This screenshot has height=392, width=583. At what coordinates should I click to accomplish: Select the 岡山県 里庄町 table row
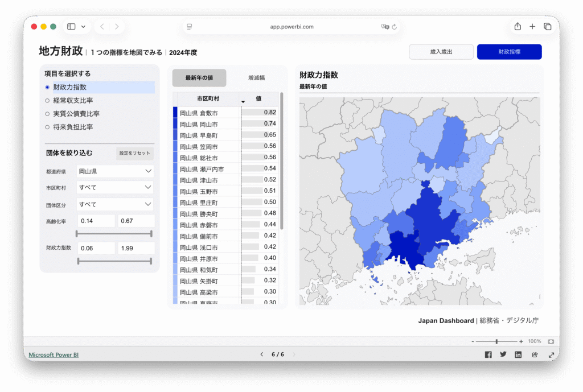pyautogui.click(x=225, y=203)
